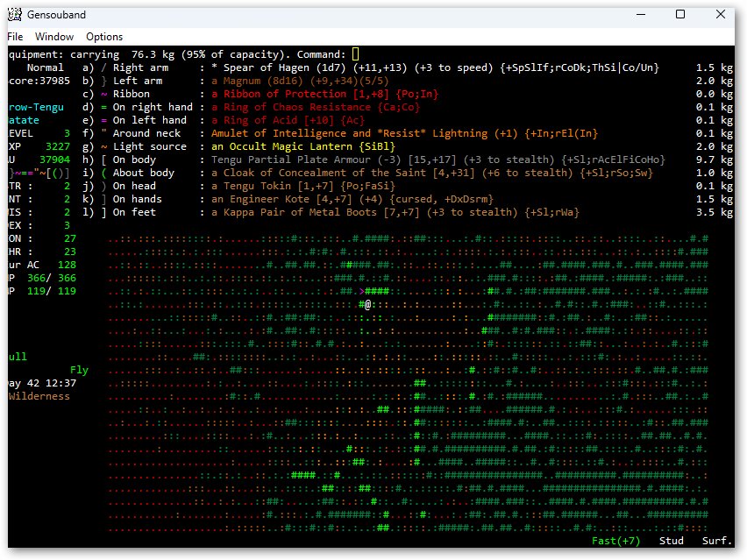Click the '/' weapon glyph beside Right arm
This screenshot has width=747, height=560.
click(103, 67)
